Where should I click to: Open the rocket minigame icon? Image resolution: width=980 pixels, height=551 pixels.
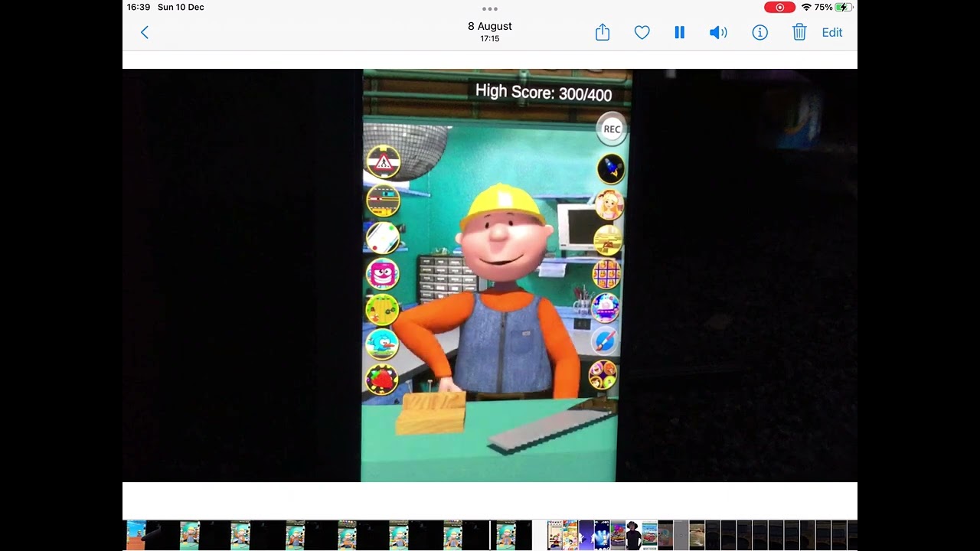click(611, 169)
